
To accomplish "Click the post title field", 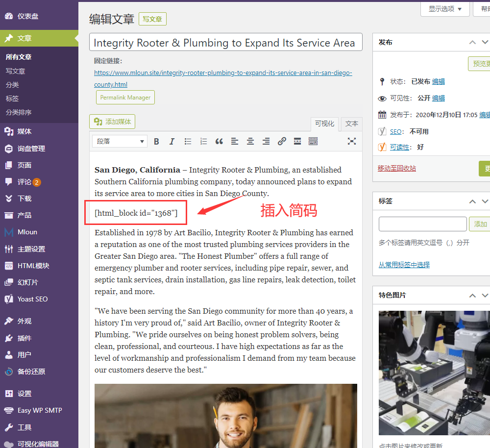I will click(225, 42).
